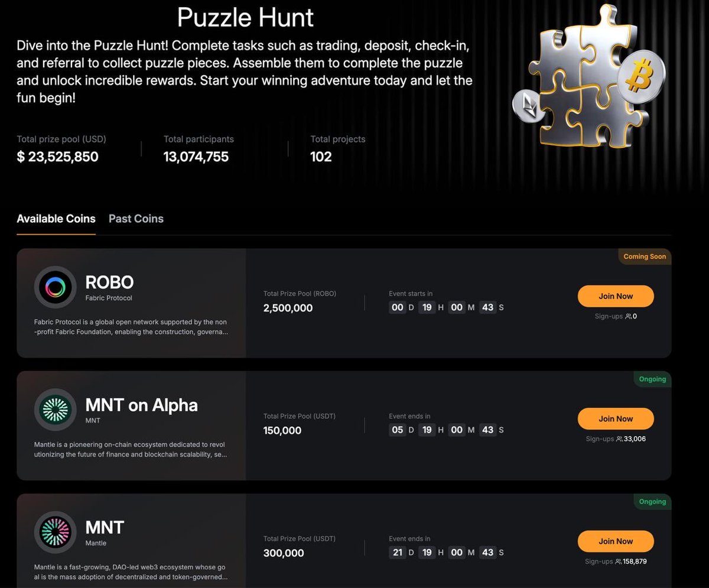Click the Coming Soon badge on ROBO

point(645,256)
